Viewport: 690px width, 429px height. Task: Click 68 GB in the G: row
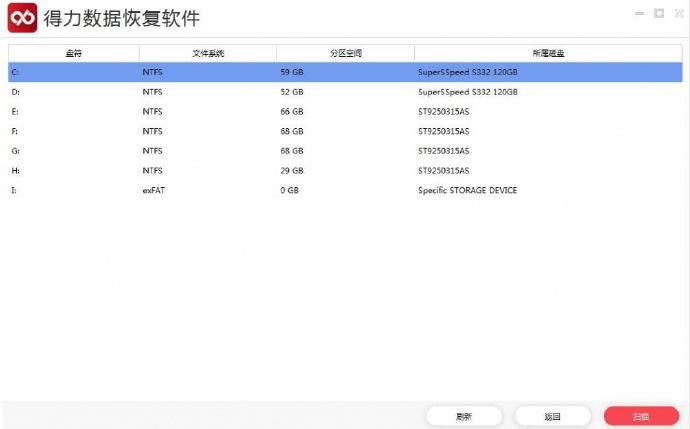pos(292,151)
